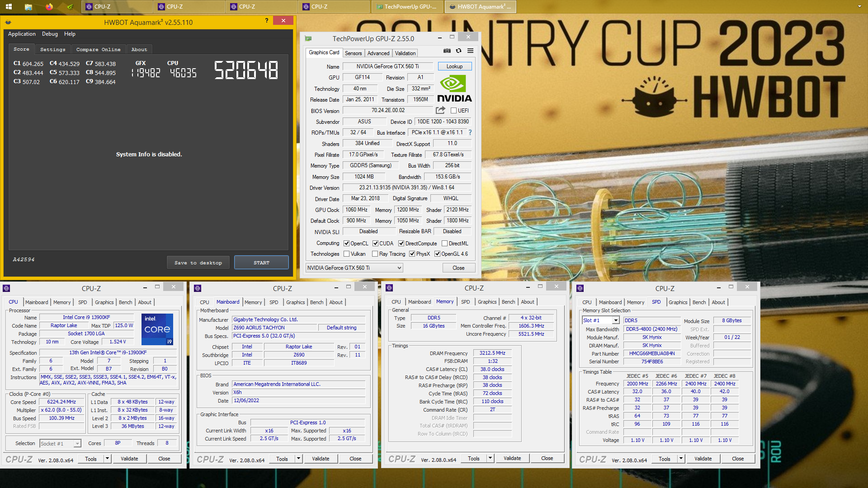The height and width of the screenshot is (488, 868).
Task: Toggle the DirectML checkbox
Action: point(444,243)
